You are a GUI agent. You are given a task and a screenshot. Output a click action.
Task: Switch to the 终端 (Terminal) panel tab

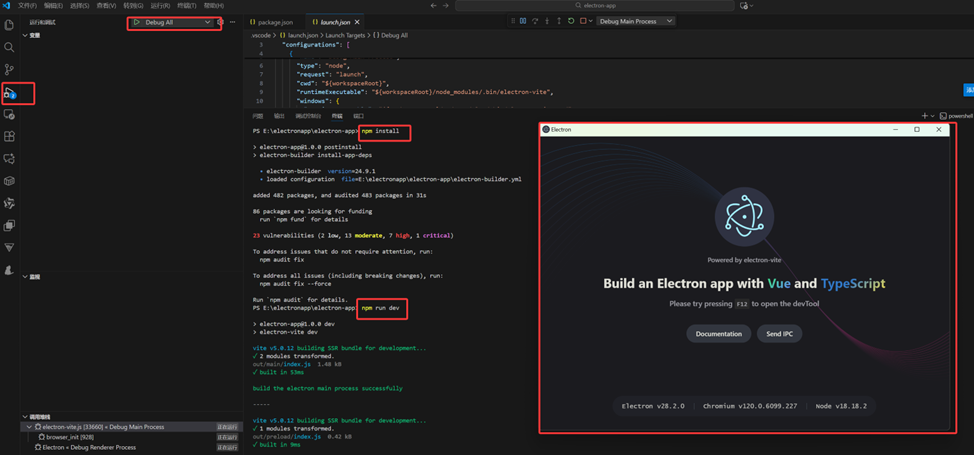coord(337,116)
